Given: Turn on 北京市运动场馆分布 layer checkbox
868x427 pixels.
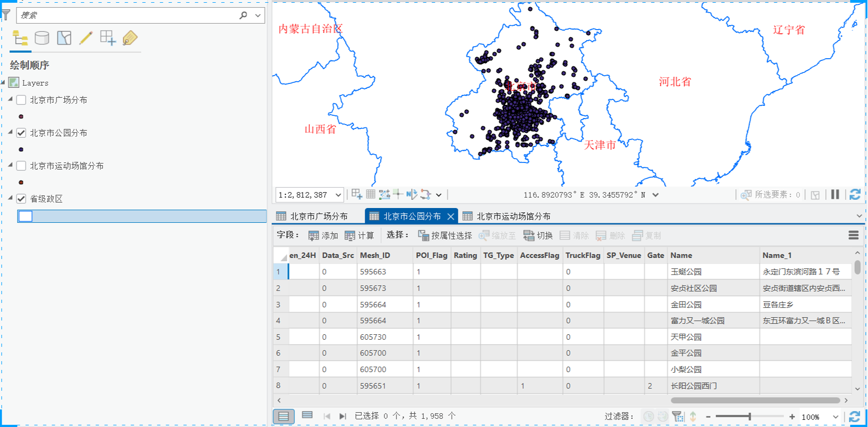Looking at the screenshot, I should click(21, 166).
